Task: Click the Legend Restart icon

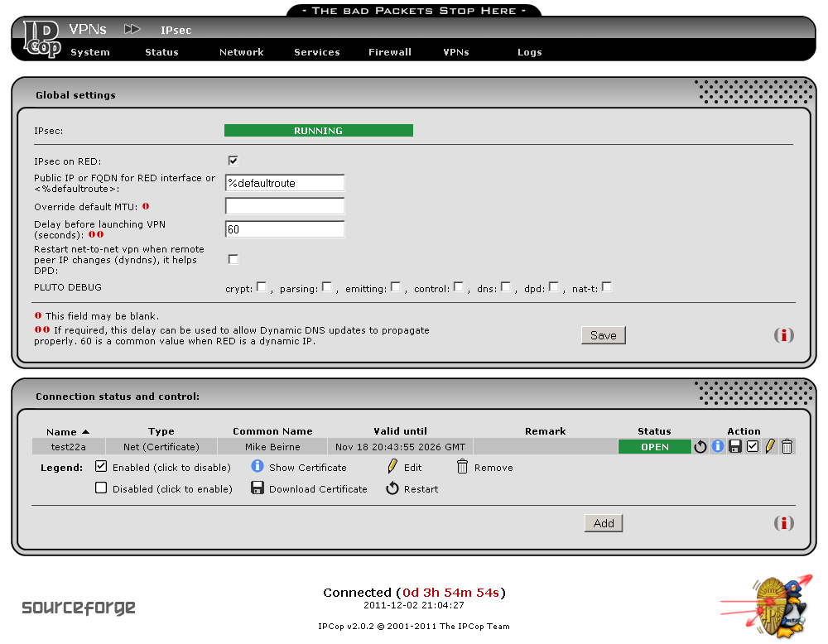Action: [x=392, y=488]
